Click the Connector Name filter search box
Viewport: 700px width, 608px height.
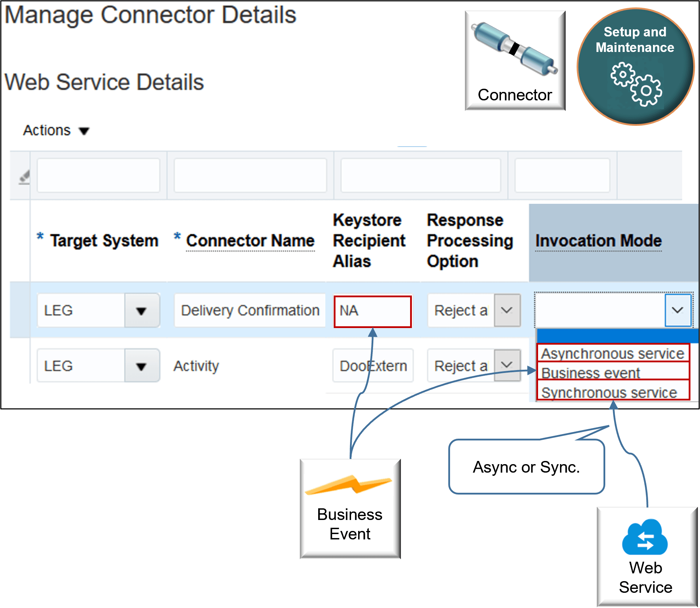[250, 175]
